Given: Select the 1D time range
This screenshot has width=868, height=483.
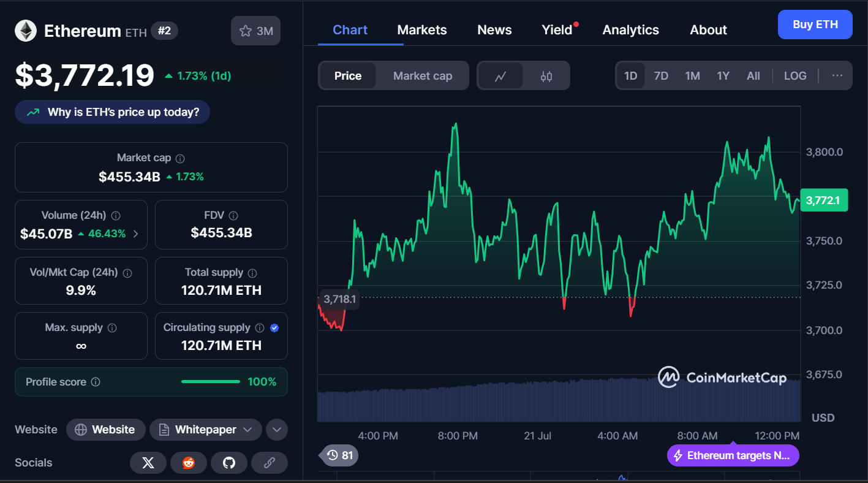Looking at the screenshot, I should pyautogui.click(x=631, y=76).
